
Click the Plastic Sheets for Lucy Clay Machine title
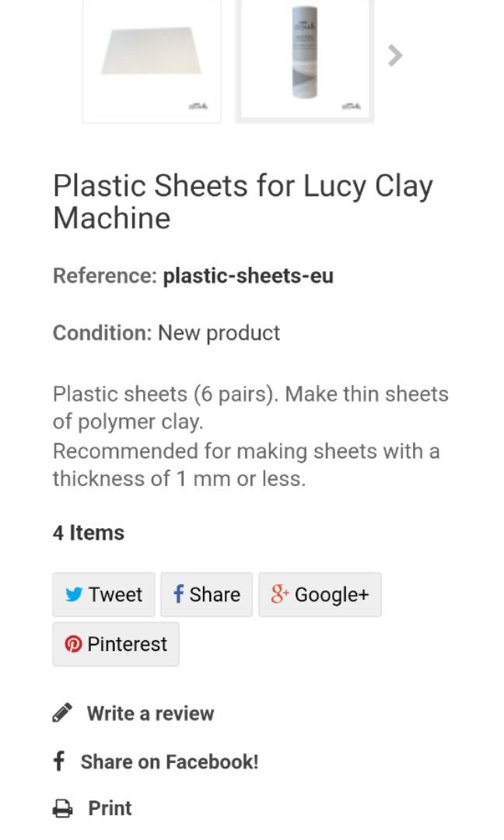243,201
